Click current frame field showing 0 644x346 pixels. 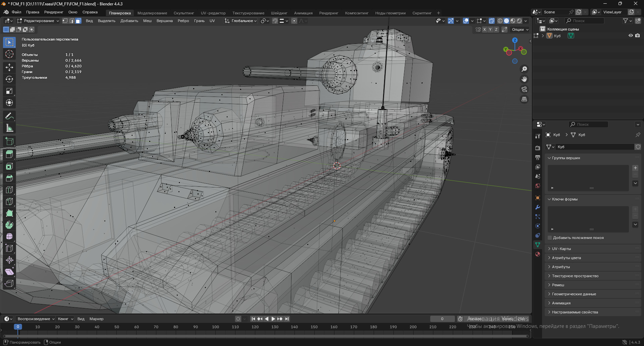(442, 319)
